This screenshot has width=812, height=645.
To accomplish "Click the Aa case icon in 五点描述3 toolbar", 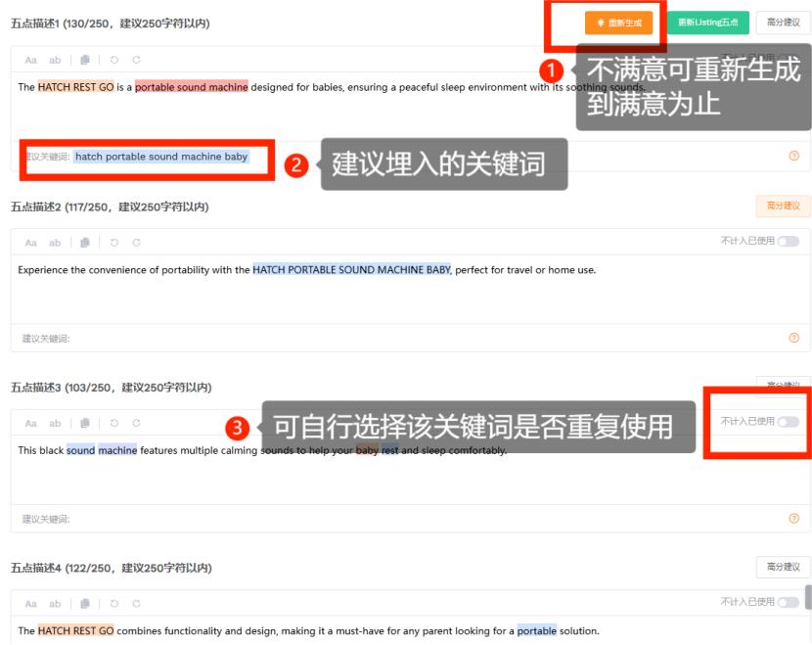I will pos(30,423).
